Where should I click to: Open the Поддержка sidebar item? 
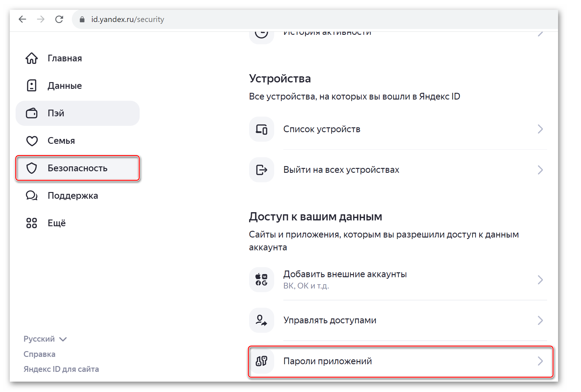78,196
